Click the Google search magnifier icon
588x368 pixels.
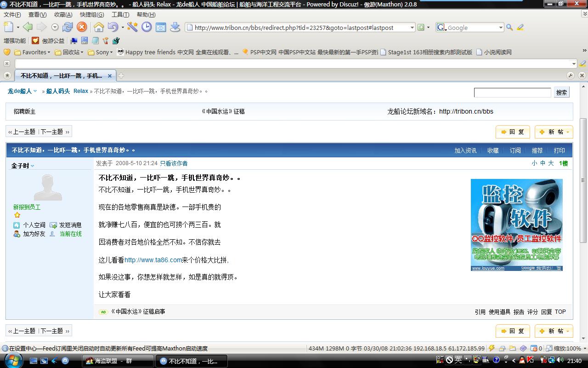pyautogui.click(x=509, y=28)
